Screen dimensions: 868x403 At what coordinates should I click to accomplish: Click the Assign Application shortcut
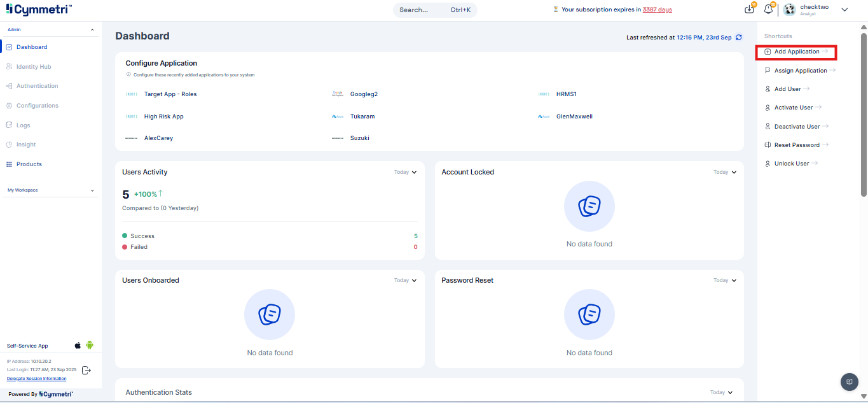[x=800, y=71]
